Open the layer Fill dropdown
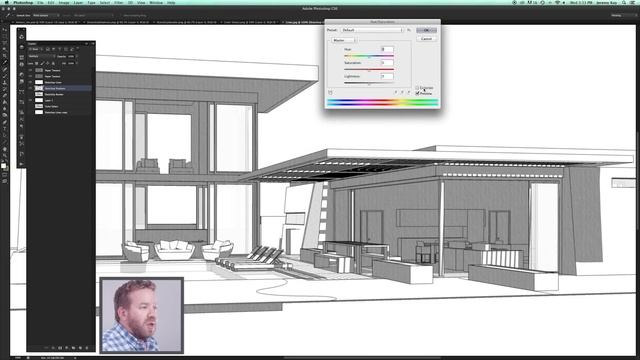This screenshot has height=360, width=640. pos(77,63)
